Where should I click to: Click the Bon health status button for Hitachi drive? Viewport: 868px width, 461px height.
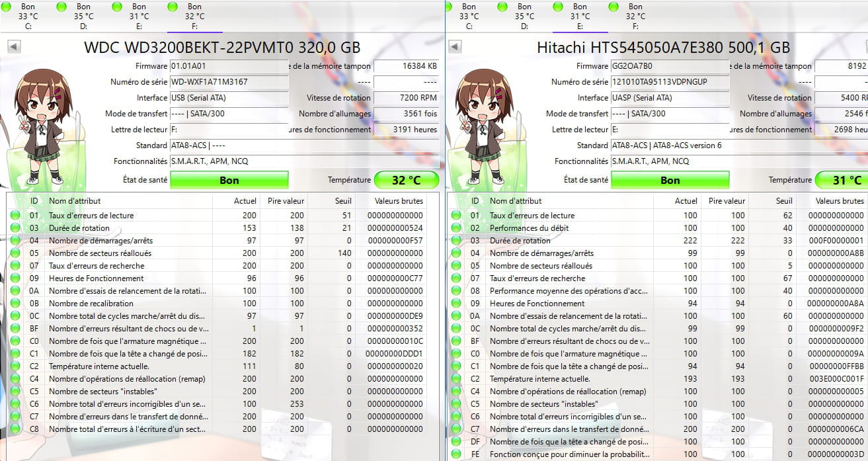(x=670, y=180)
